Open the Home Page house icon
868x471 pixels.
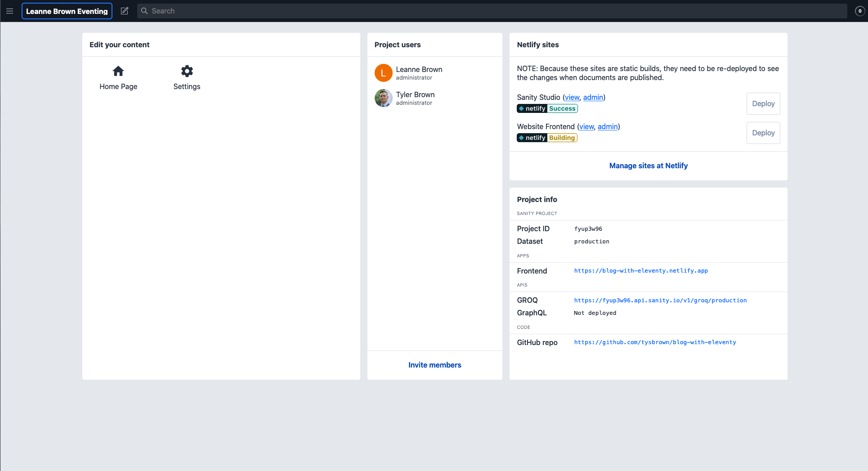click(x=118, y=71)
